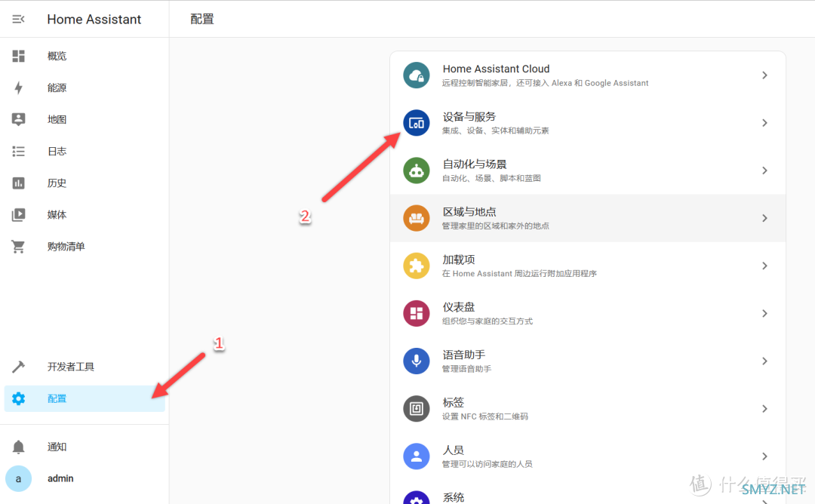
Task: Select the highlighted 配置 sidebar item
Action: coord(85,398)
